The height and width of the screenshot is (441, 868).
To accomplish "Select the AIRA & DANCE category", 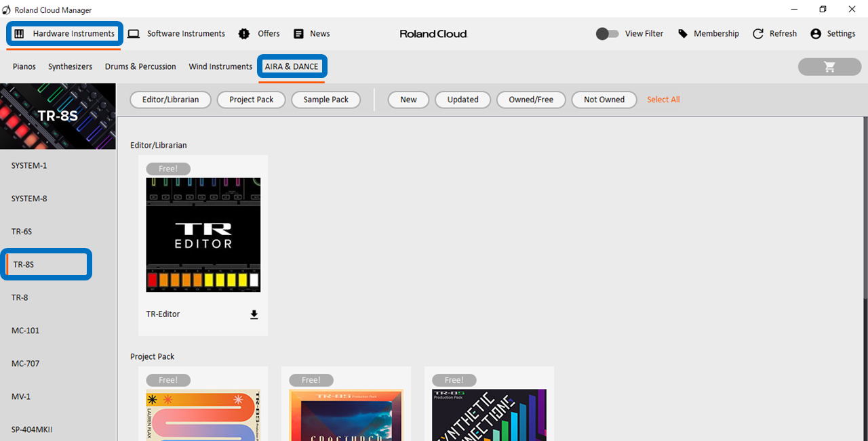I will pyautogui.click(x=292, y=66).
